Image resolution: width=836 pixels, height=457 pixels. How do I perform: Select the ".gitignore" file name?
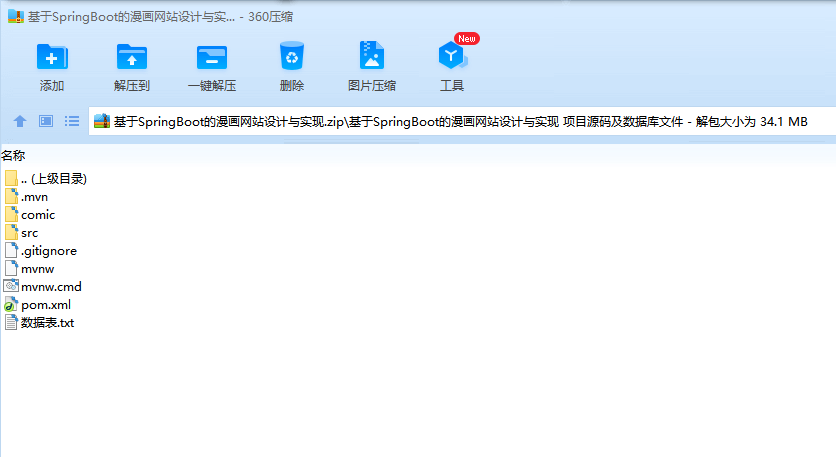49,251
